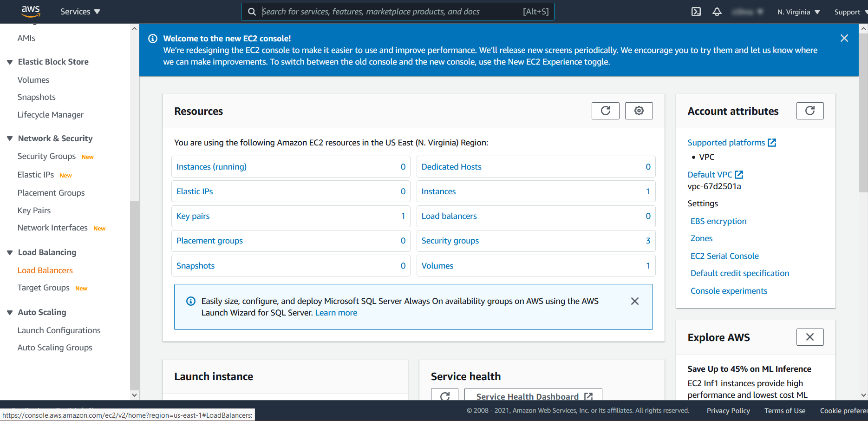Image resolution: width=868 pixels, height=421 pixels.
Task: Open the notifications bell
Action: point(717,12)
